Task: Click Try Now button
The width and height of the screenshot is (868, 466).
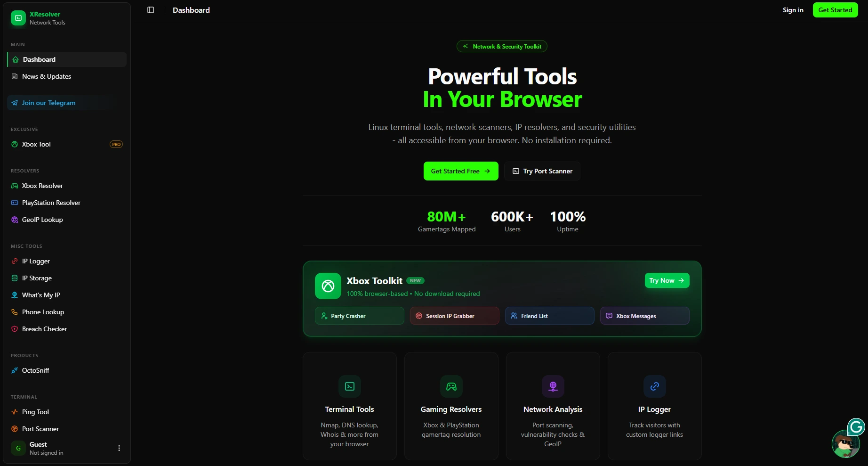Action: [x=667, y=280]
